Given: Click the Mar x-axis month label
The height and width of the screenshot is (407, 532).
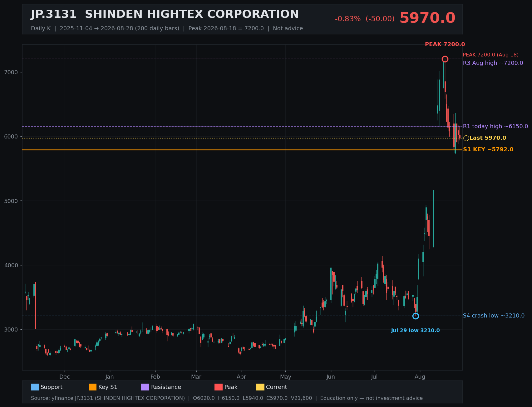Looking at the screenshot, I should 196,377.
